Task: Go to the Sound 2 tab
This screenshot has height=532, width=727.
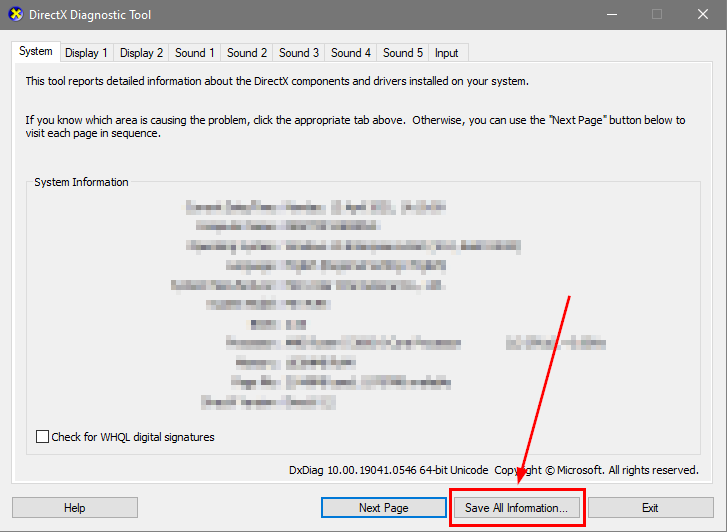Action: (247, 53)
